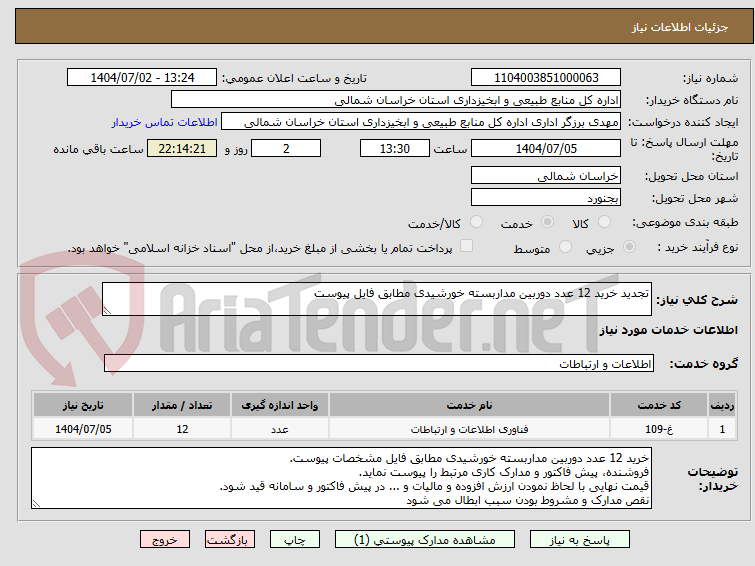Click the deadline time field 13:30

(395, 148)
